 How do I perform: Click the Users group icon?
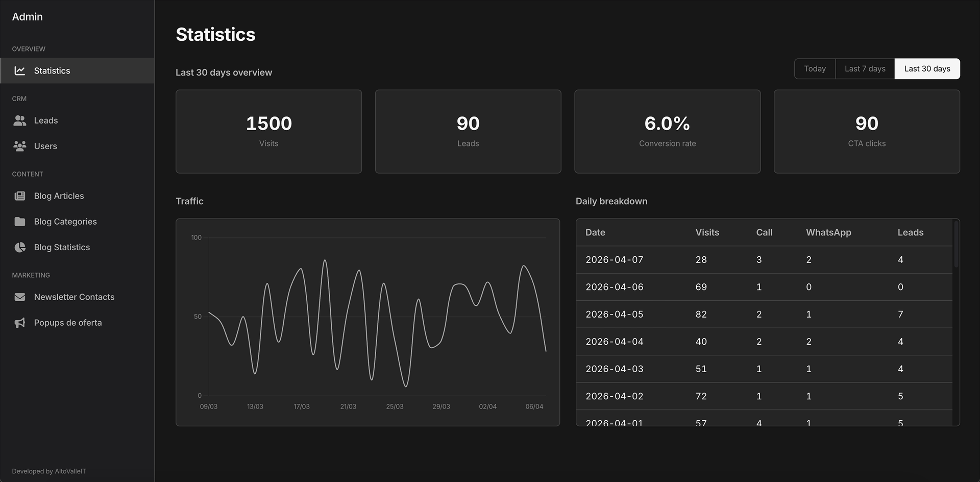tap(20, 146)
